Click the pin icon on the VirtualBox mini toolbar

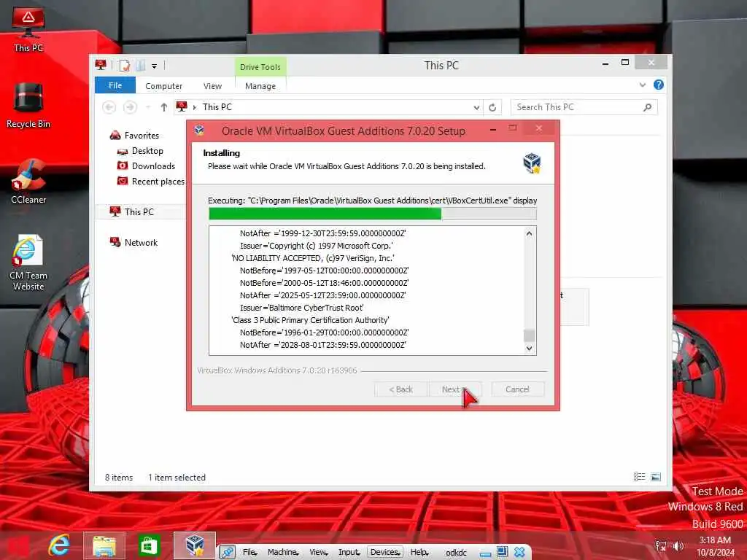(x=228, y=553)
